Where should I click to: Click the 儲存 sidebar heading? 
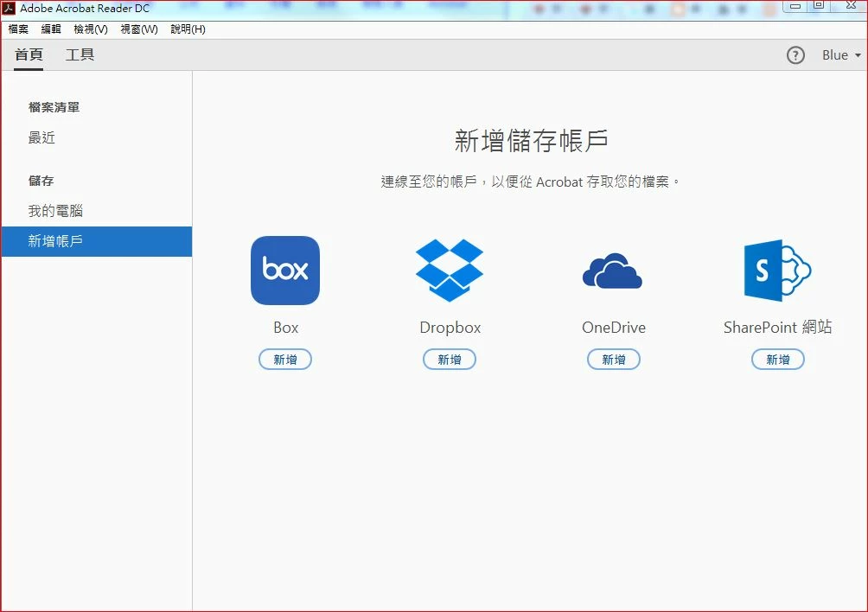click(x=41, y=181)
